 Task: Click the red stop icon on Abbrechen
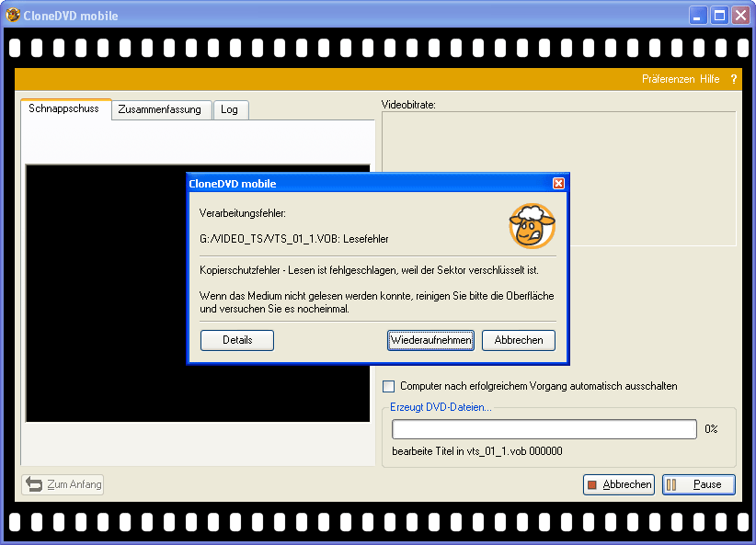coord(592,484)
